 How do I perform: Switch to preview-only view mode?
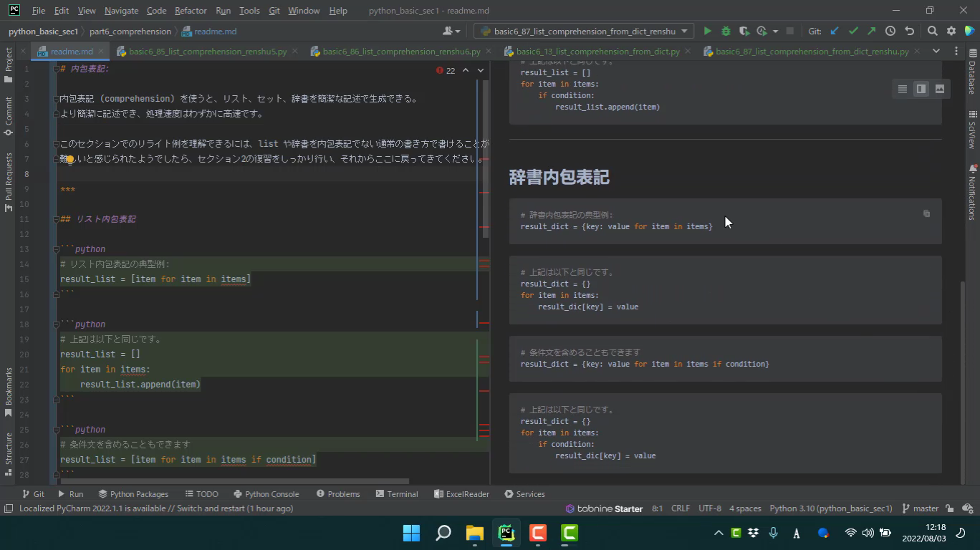point(939,89)
